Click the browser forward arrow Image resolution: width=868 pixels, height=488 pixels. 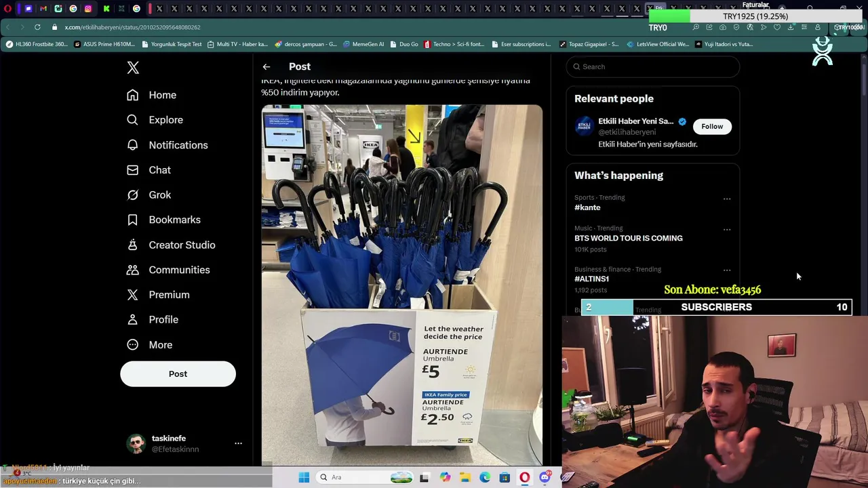(22, 27)
